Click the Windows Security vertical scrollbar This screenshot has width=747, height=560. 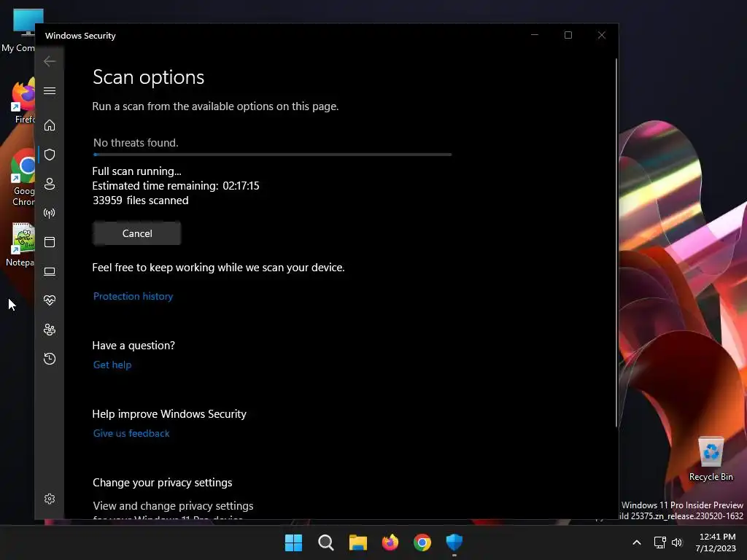tap(616, 243)
